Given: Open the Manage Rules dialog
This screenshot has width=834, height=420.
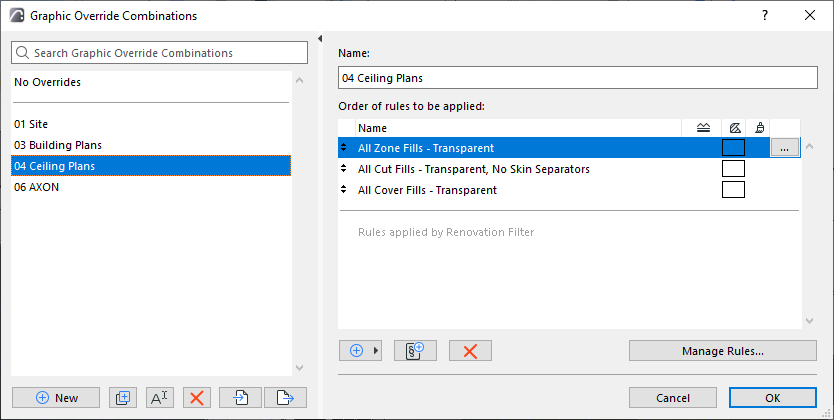Looking at the screenshot, I should click(722, 351).
